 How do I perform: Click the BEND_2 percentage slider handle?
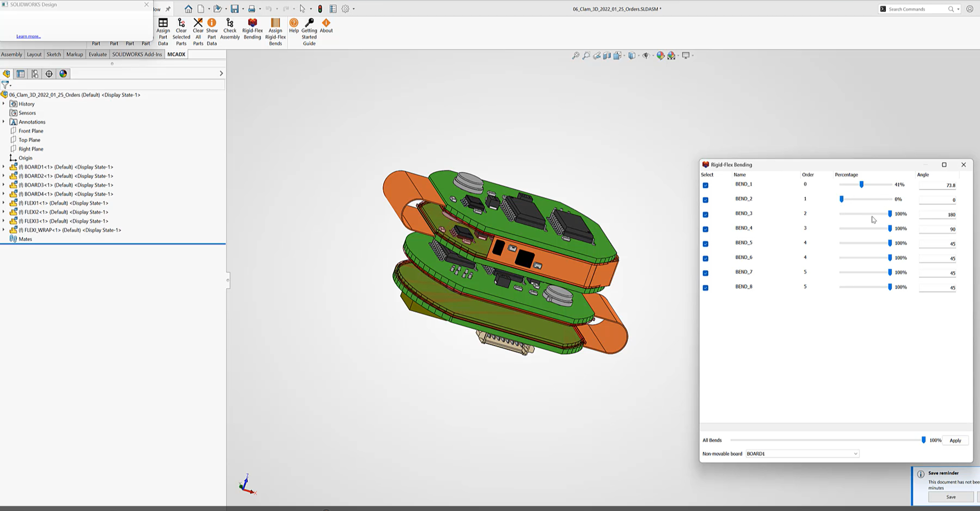tap(841, 199)
